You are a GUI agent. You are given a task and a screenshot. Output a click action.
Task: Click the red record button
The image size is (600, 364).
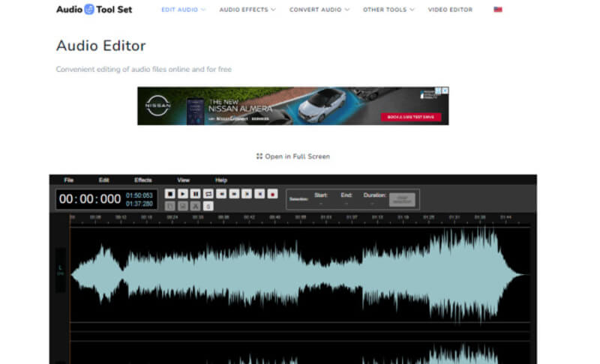coord(272,194)
